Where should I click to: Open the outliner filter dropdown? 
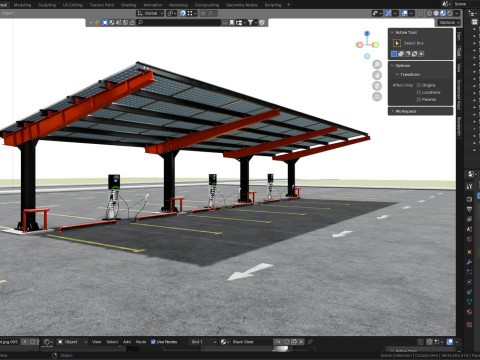(x=252, y=22)
